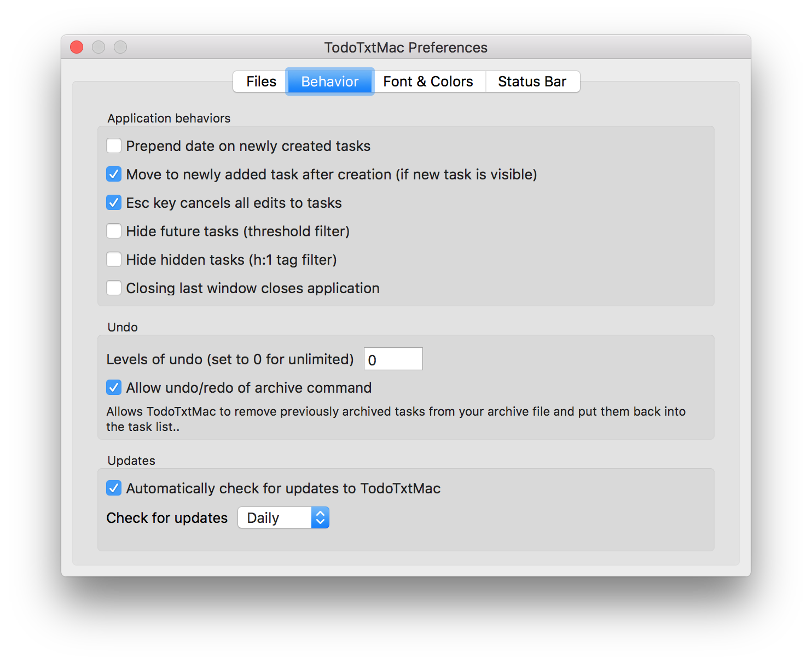Viewport: 812px width, 664px height.
Task: Uncheck Move to newly added task after creation
Action: point(114,174)
